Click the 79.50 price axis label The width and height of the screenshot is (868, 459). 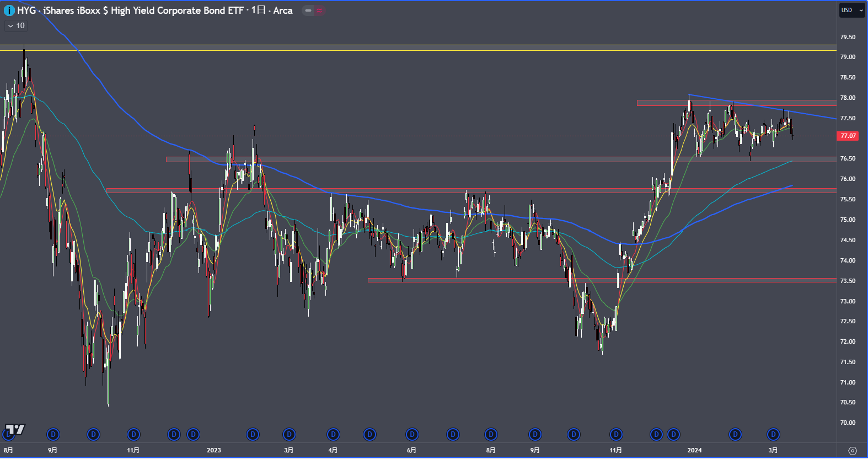pos(848,37)
